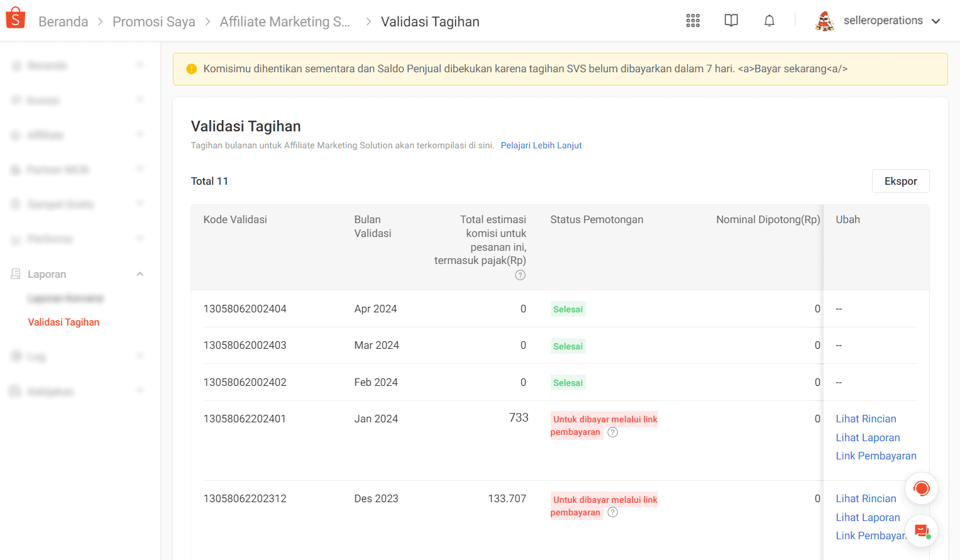Open Lihat Rincian for the Jan 2024 validation

[866, 419]
